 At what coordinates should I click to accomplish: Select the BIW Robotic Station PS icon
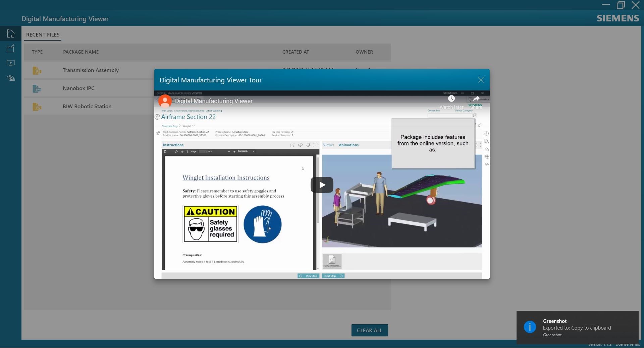(37, 107)
